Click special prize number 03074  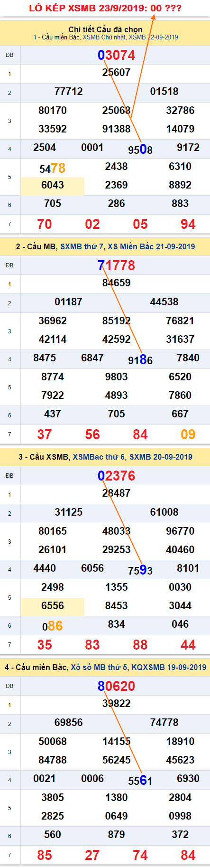click(117, 55)
